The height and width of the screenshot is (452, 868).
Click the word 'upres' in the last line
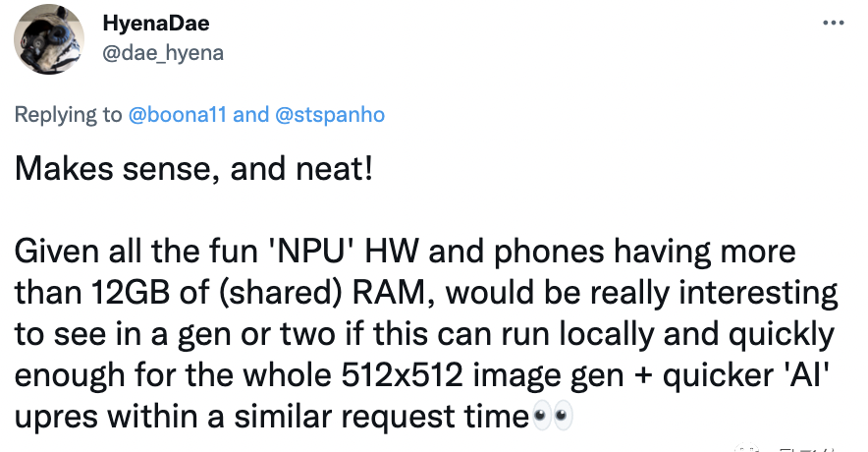[56, 419]
